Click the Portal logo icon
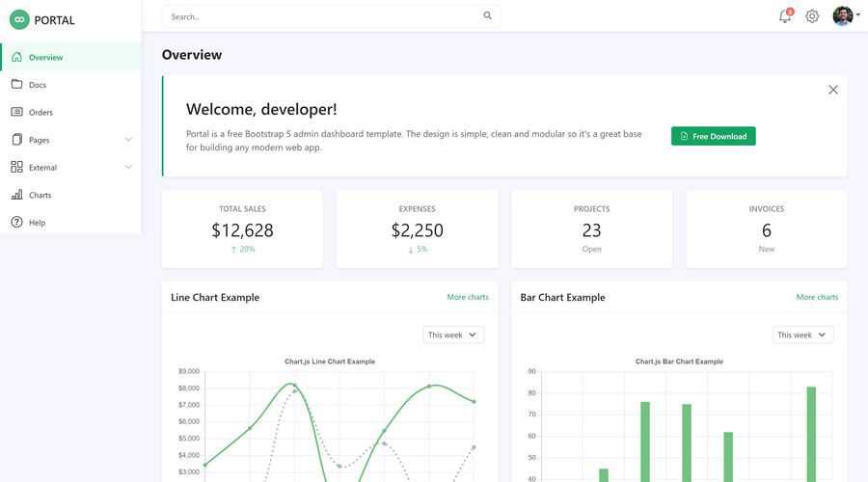The image size is (868, 482). coord(19,19)
